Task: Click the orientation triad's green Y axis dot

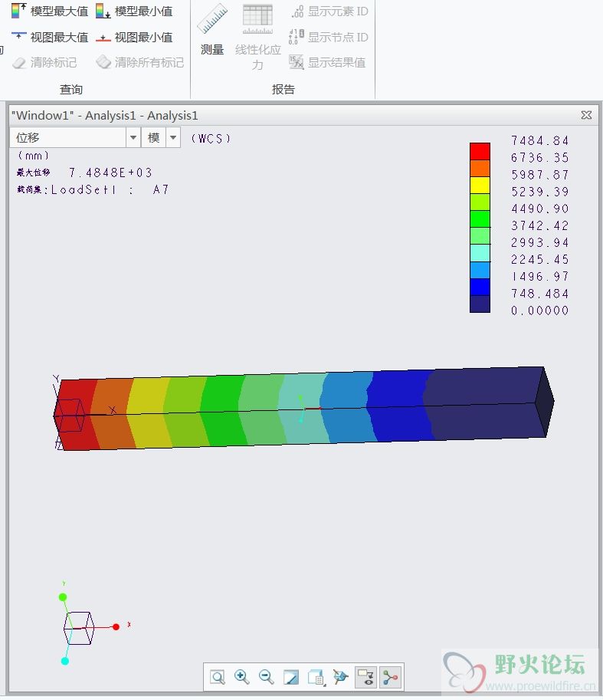Action: tap(63, 596)
